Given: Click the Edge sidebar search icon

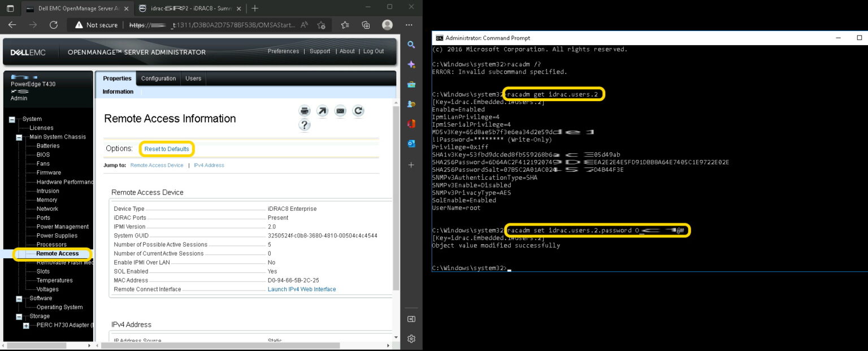Looking at the screenshot, I should pyautogui.click(x=411, y=45).
